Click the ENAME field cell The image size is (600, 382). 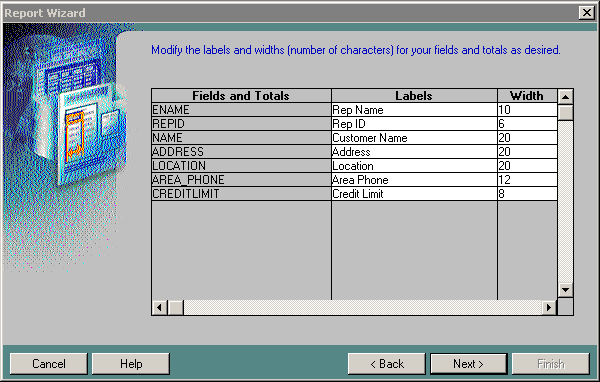(x=241, y=110)
